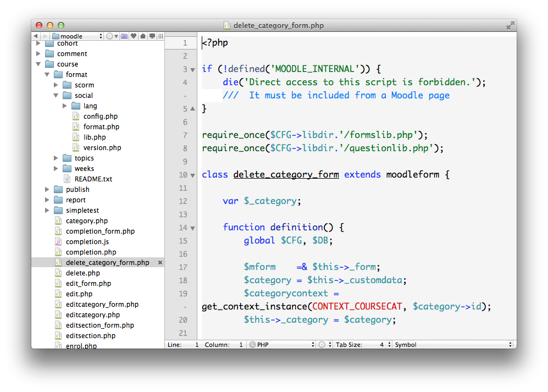Open version.php in the file browser

[x=102, y=147]
